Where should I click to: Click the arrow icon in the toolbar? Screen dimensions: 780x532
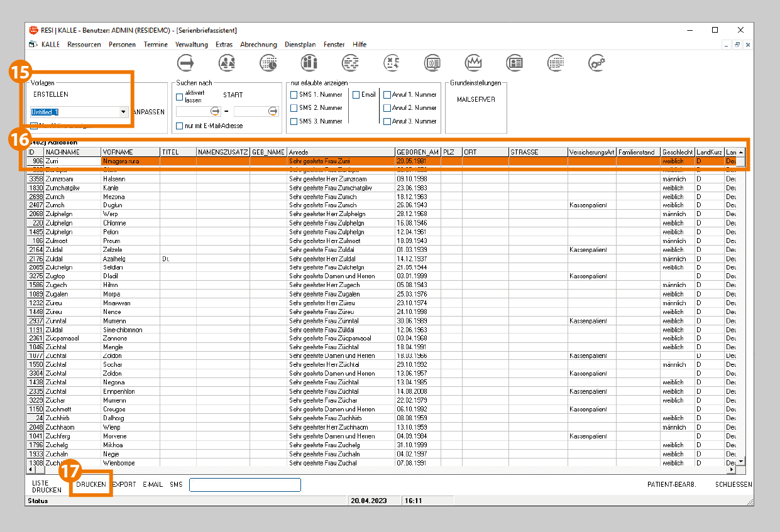tap(186, 62)
